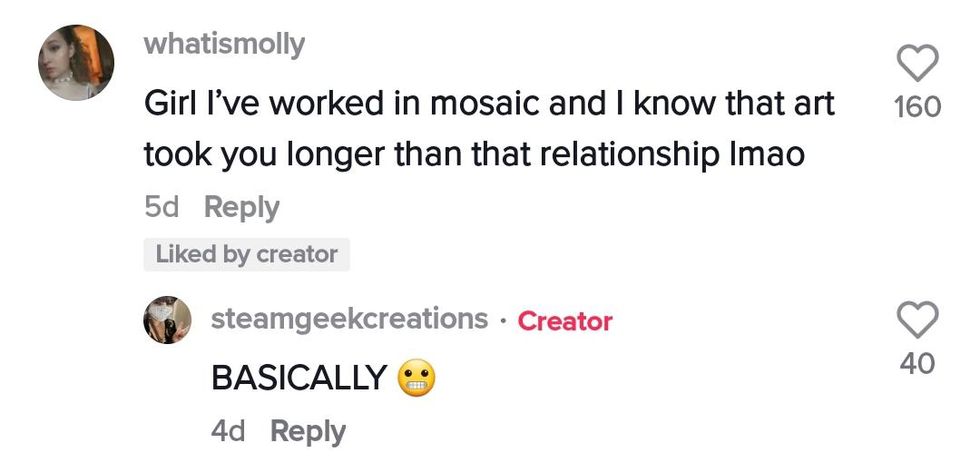Like whatismolly's comment with the heart
This screenshot has width=980, height=464.
coord(918,66)
